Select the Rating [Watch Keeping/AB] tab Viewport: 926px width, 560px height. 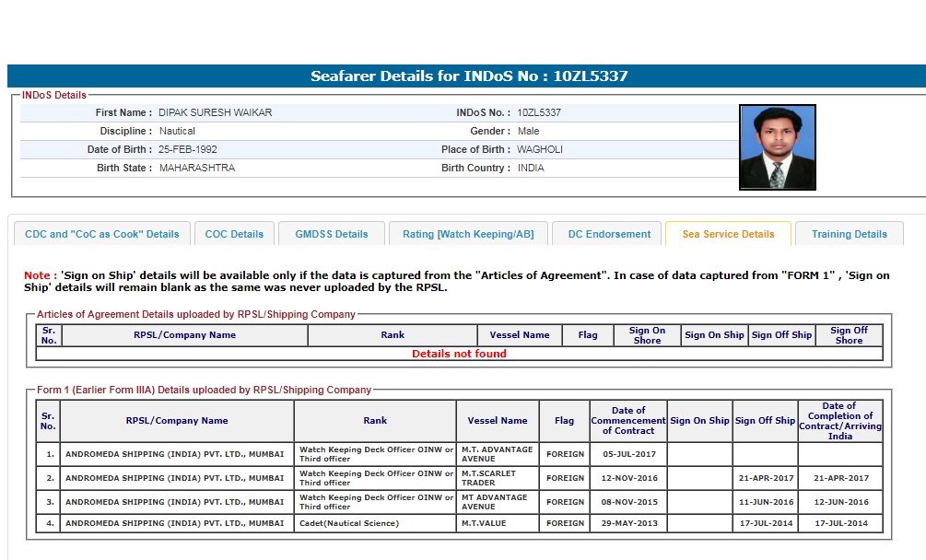[x=468, y=234]
